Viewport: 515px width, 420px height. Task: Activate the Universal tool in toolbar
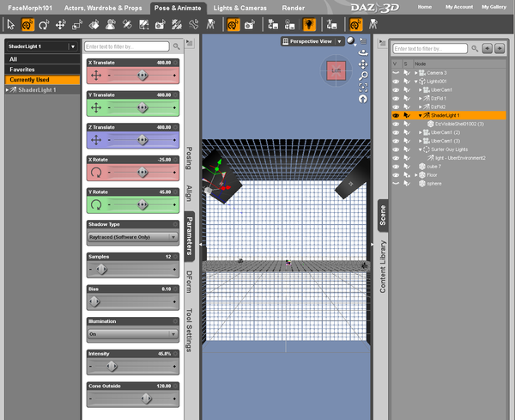pyautogui.click(x=27, y=25)
